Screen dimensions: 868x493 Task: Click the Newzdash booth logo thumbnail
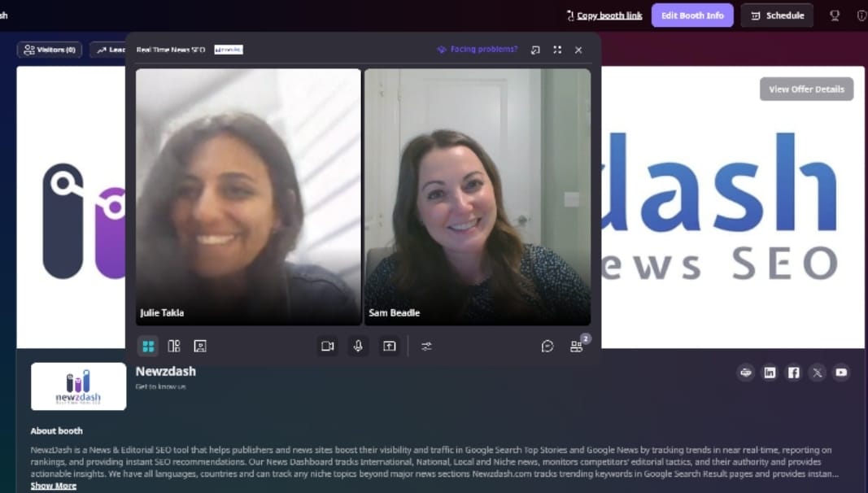coord(78,386)
